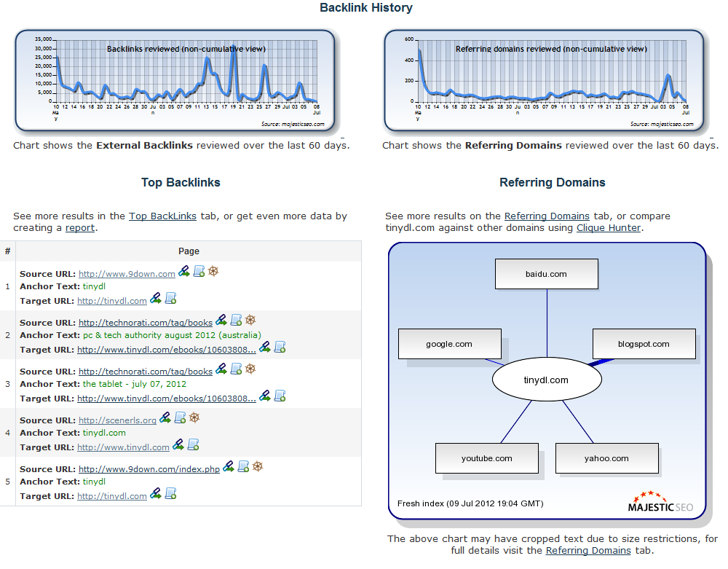Viewport: 728px width, 569px height.
Task: Open Referring Domains link in 'See more results' text
Action: tap(547, 216)
